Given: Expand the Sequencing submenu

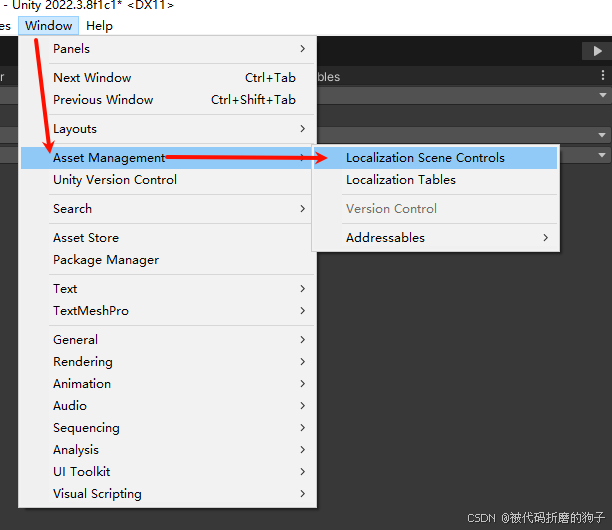Looking at the screenshot, I should (x=168, y=428).
